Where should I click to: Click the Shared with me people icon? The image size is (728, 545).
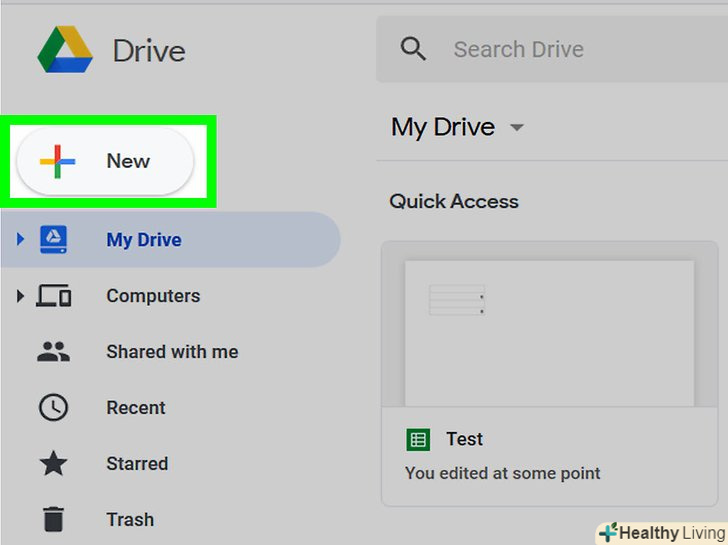[x=53, y=351]
